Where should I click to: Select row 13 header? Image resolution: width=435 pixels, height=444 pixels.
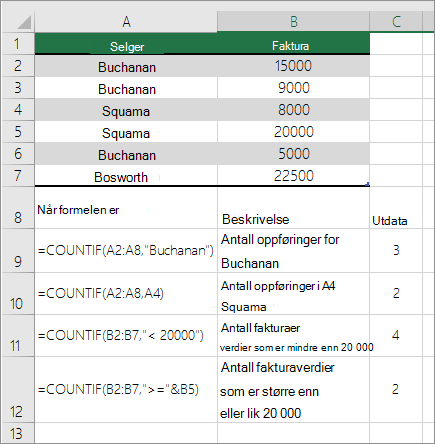coord(18,433)
